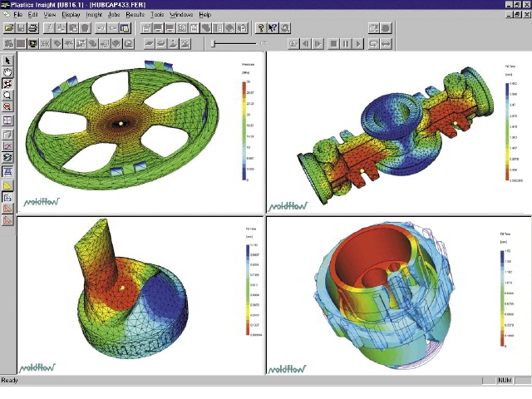532x399 pixels.
Task: Click the yellow question mark help icon
Action: (260, 28)
